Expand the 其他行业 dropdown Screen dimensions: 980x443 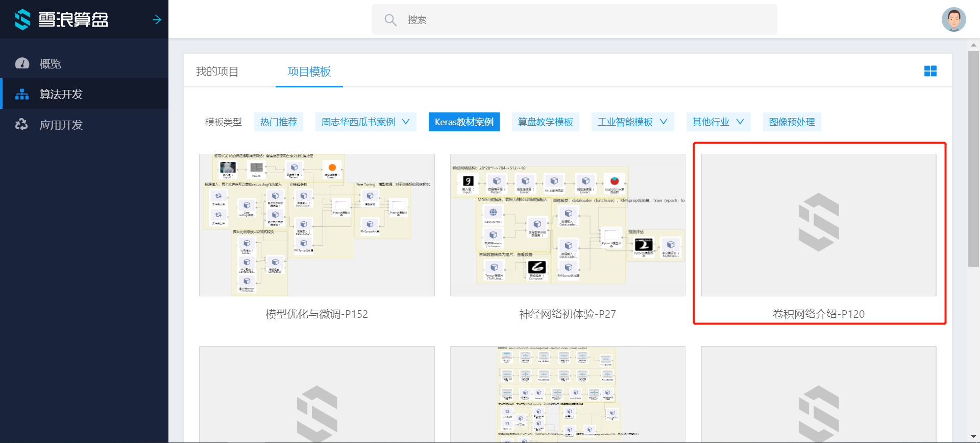tap(740, 122)
